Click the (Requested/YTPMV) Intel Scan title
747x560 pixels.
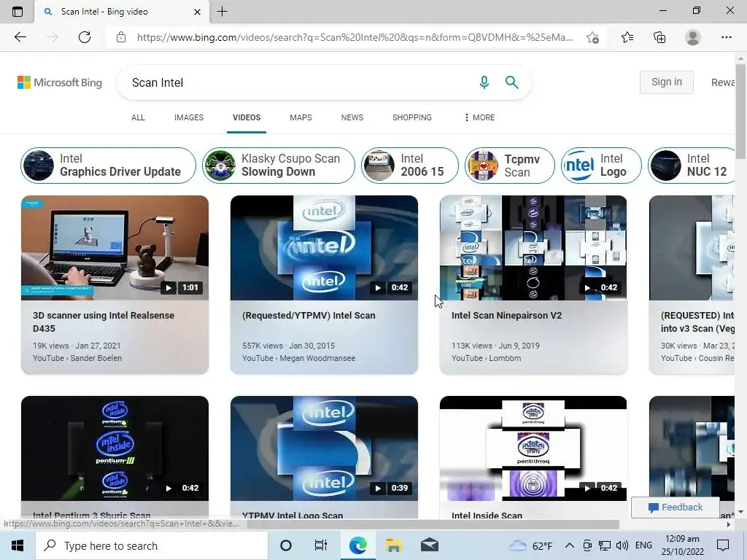[x=309, y=315]
